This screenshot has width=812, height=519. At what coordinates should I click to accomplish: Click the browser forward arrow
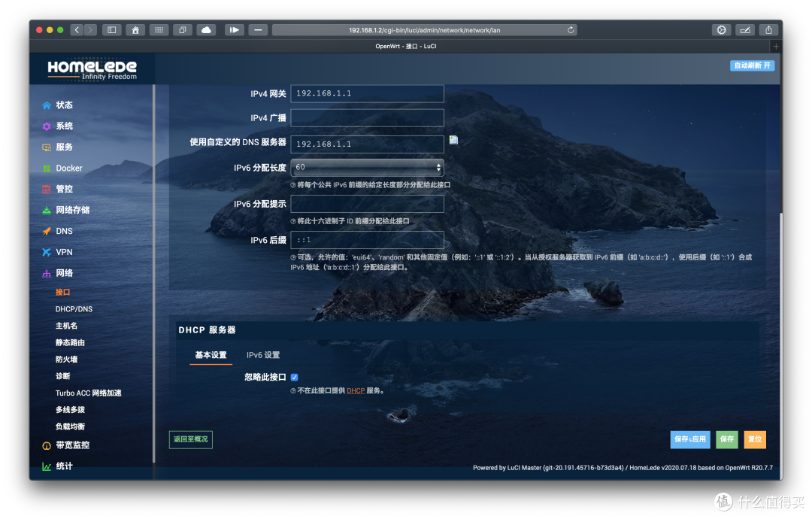[x=90, y=30]
